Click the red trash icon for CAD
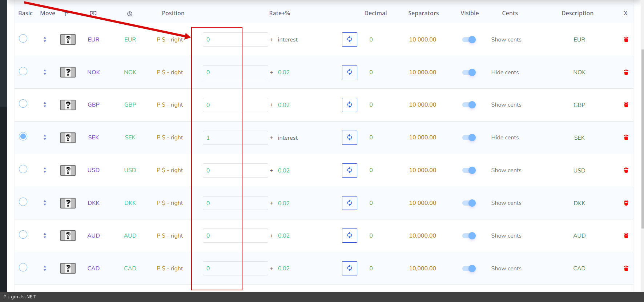Image resolution: width=644 pixels, height=302 pixels. click(626, 269)
